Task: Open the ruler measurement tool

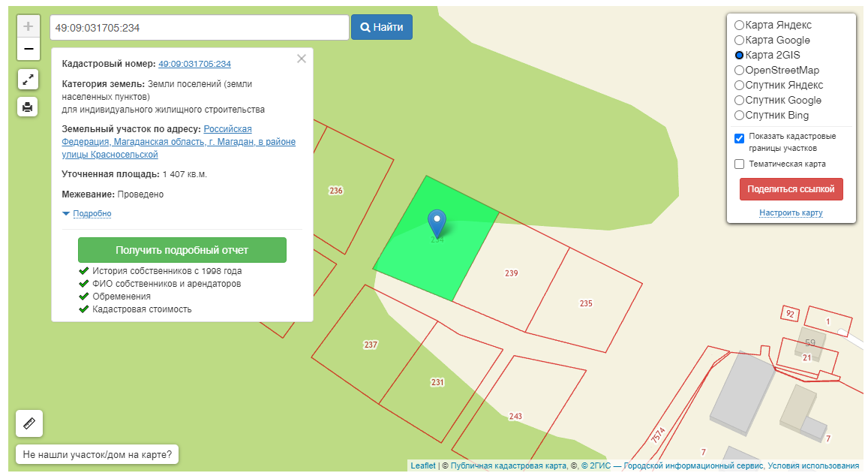Action: [x=29, y=423]
